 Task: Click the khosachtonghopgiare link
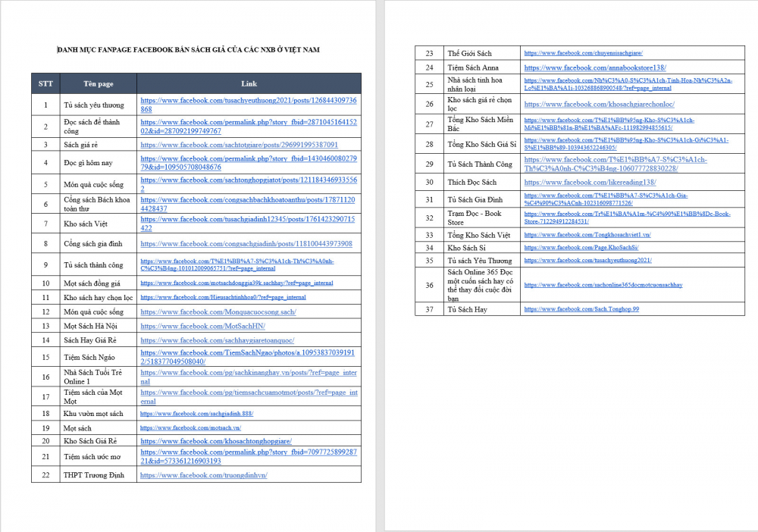pyautogui.click(x=217, y=440)
